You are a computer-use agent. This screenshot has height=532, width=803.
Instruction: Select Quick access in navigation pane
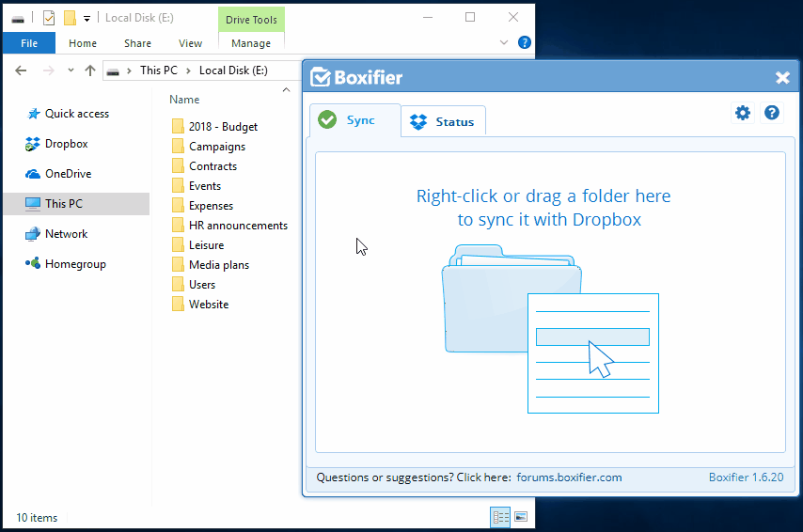coord(76,114)
